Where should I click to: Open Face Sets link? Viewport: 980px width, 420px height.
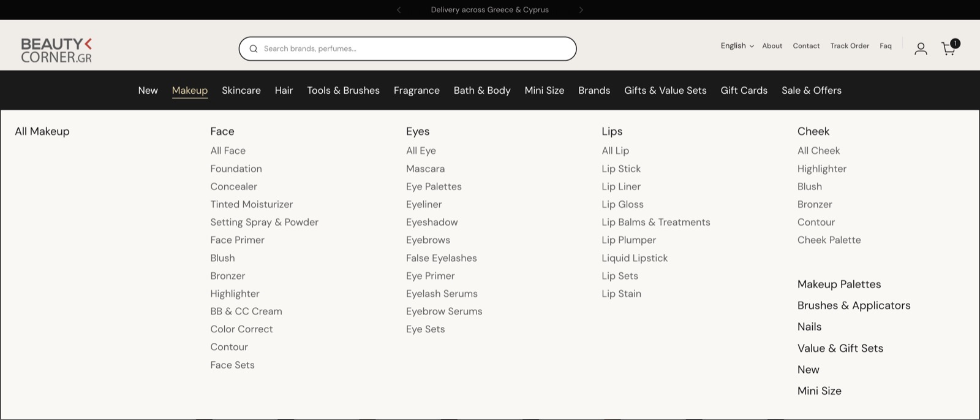[x=232, y=365]
